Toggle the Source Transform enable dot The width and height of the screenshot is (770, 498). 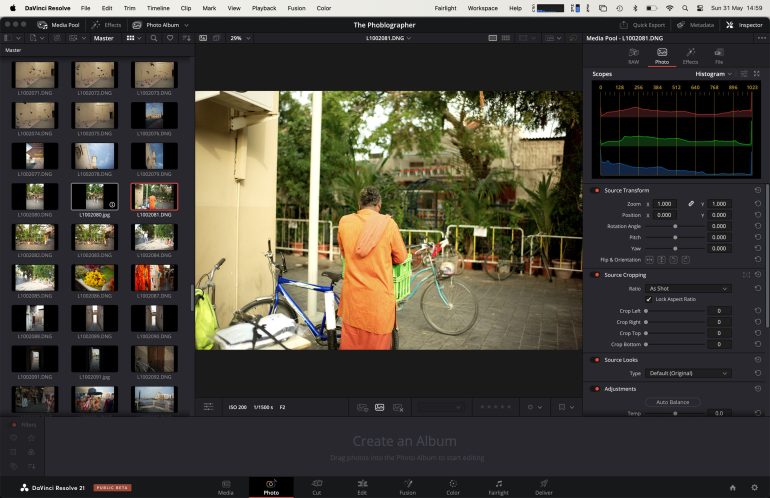click(597, 190)
